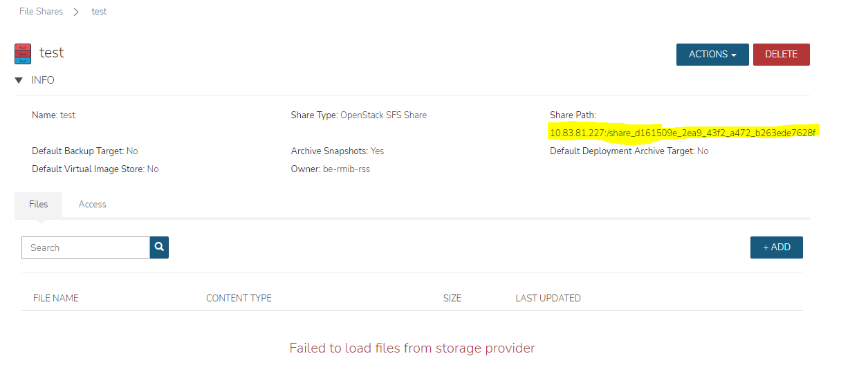Go to File Shares breadcrumb link
Viewport: 868px width, 374px height.
point(41,12)
